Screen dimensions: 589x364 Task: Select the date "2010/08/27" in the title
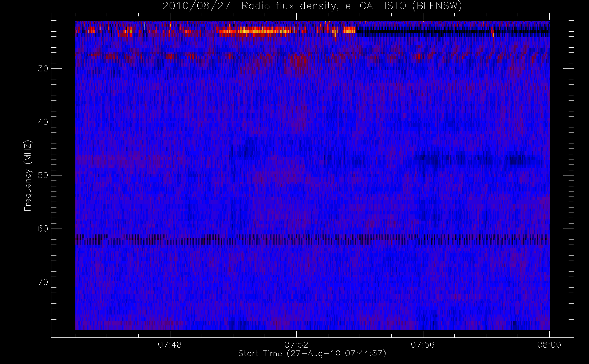pos(197,6)
